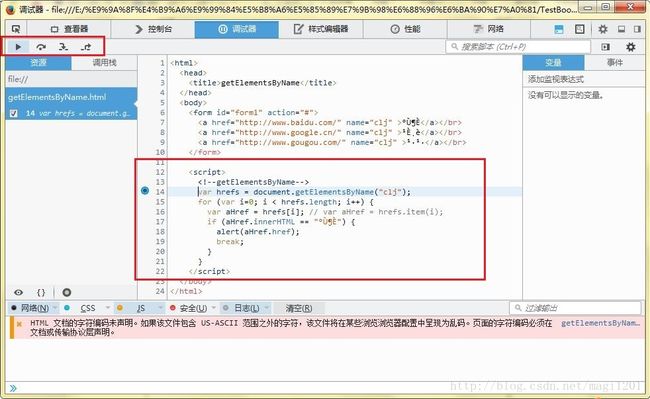Open the 网络 network tab
Viewport: 650px width, 399px height.
489,29
